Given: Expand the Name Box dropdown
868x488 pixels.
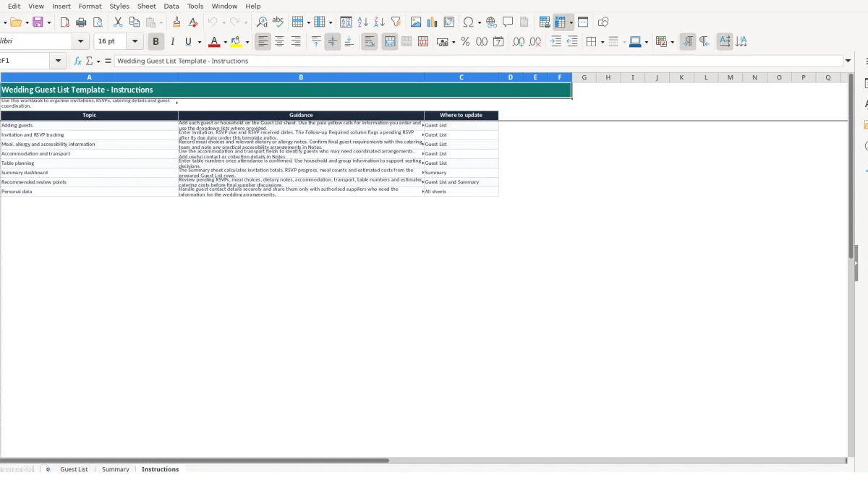Looking at the screenshot, I should [59, 61].
